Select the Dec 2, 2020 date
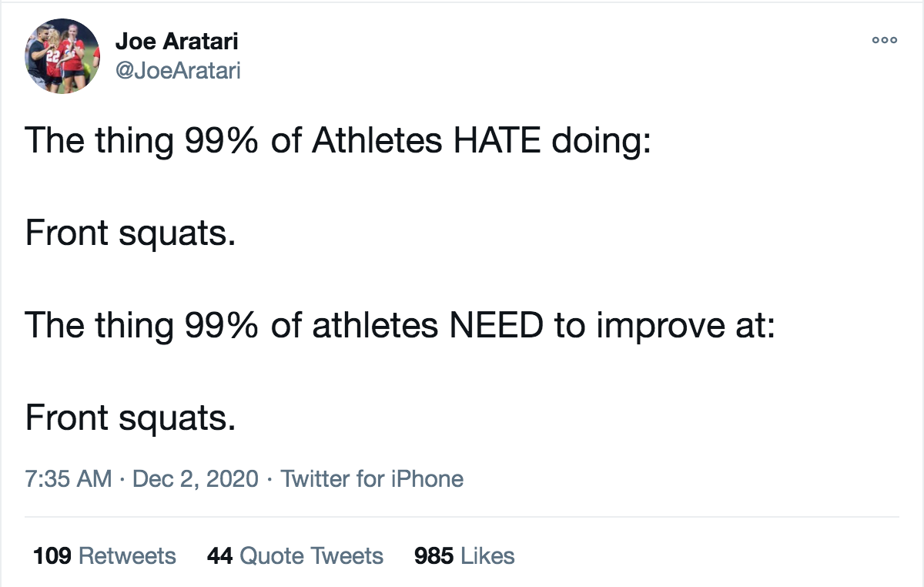924x587 pixels. click(x=196, y=479)
